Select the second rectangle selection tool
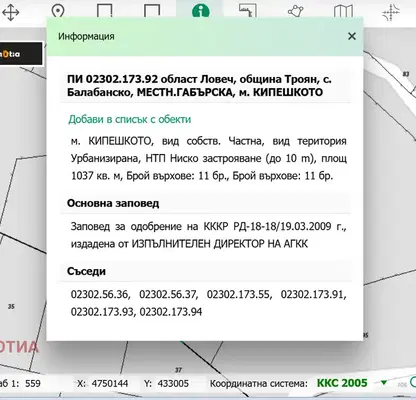 (152, 11)
